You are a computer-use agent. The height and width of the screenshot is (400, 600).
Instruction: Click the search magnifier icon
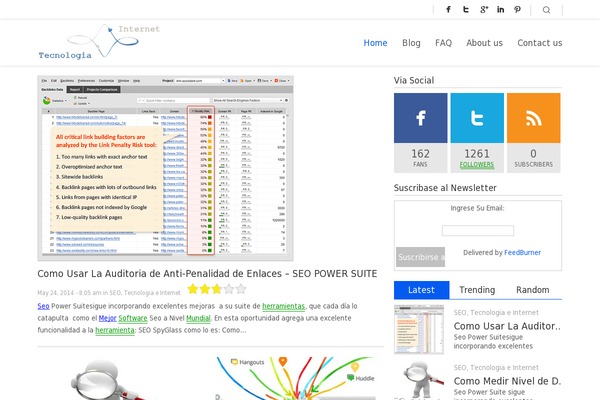546,10
